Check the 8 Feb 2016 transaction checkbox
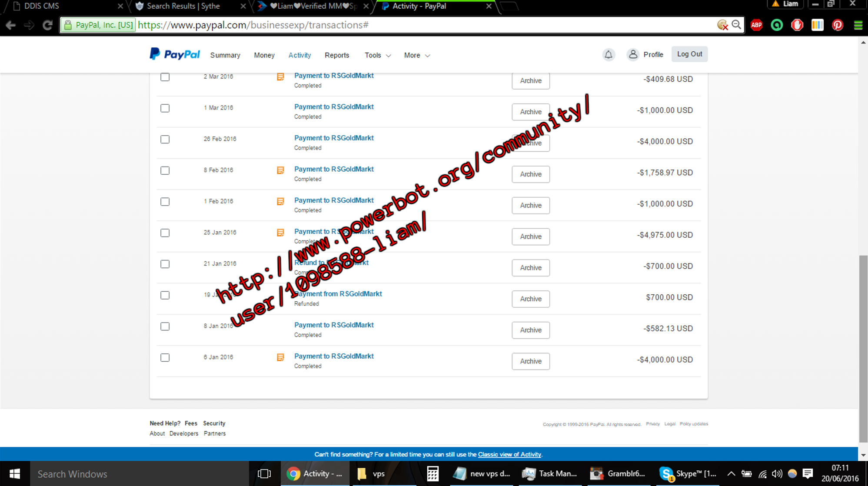The height and width of the screenshot is (486, 868). (x=165, y=171)
